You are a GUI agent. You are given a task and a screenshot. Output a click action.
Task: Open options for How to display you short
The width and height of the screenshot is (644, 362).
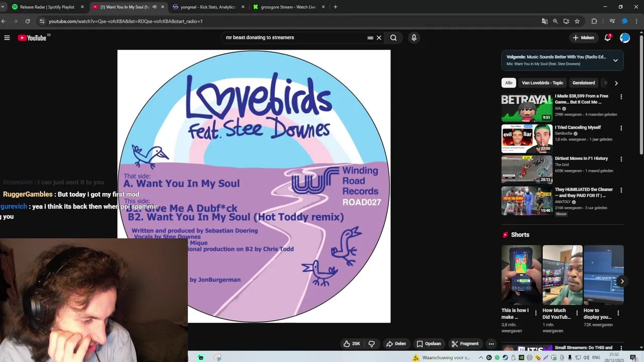[618, 313]
